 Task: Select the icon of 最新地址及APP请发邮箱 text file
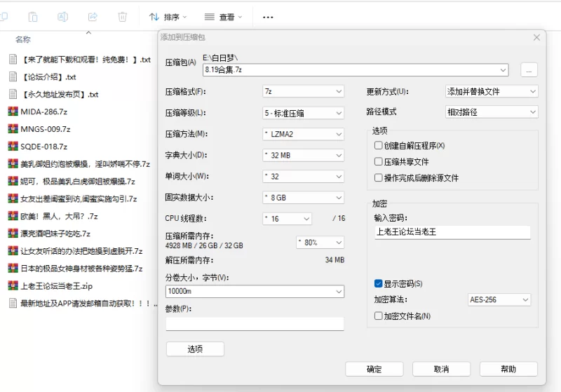(13, 303)
